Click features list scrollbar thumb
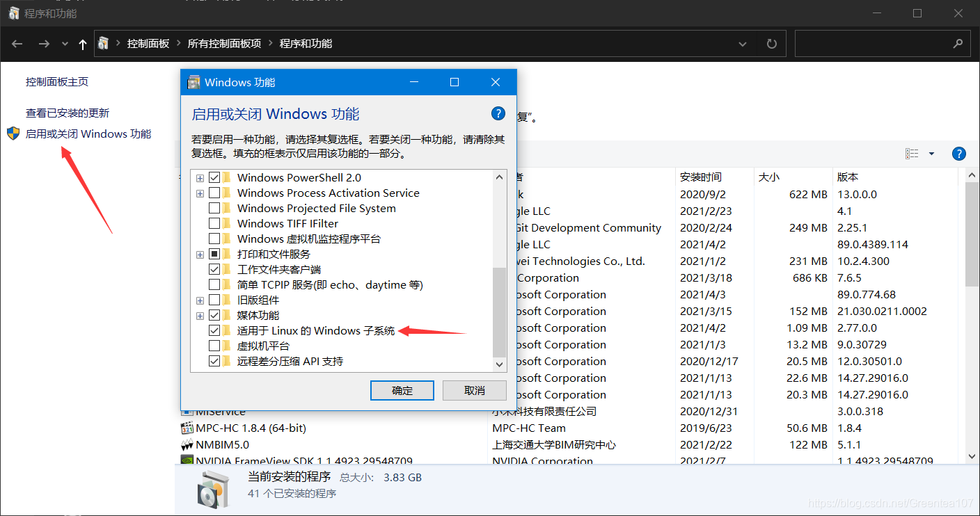This screenshot has width=980, height=516. [499, 312]
